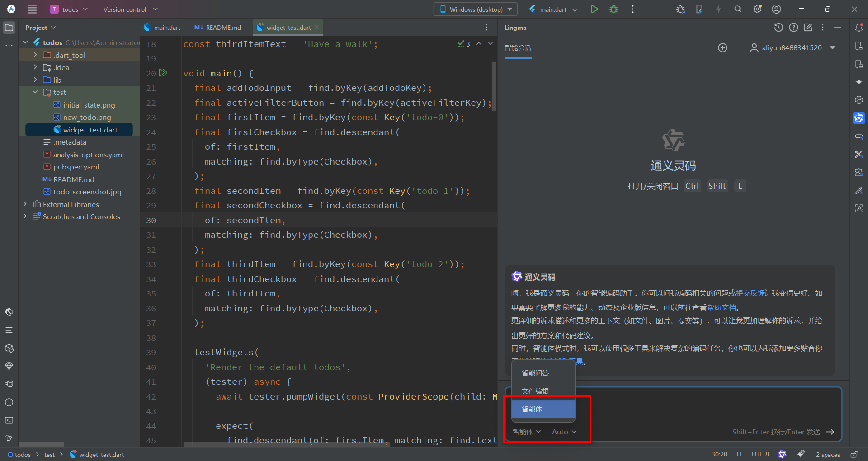Start a new Lingma chat via the pencil icon
This screenshot has height=461, width=868.
coord(808,28)
